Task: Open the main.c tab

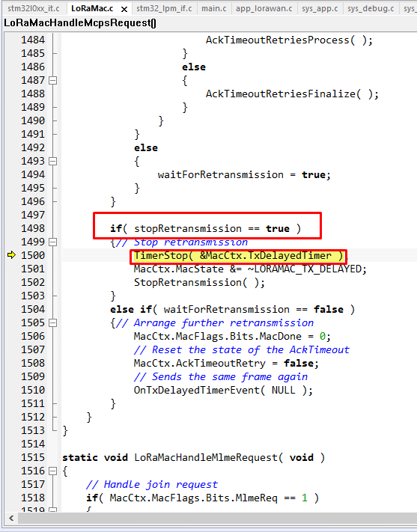Action: (x=213, y=8)
